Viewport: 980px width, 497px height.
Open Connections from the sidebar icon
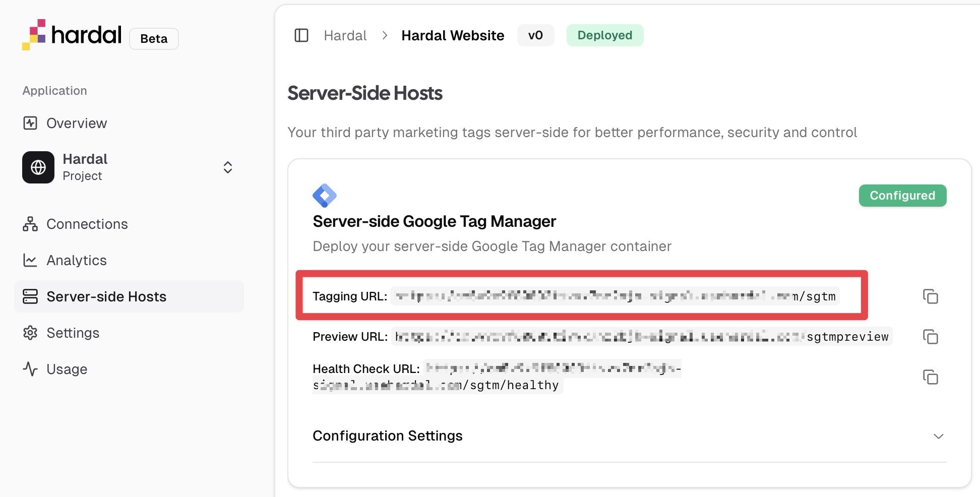pos(30,224)
